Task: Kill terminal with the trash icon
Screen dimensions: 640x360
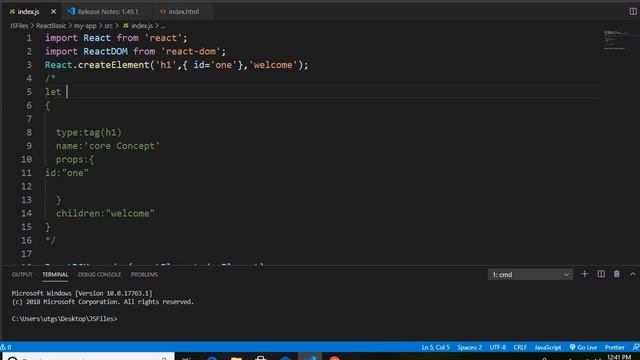Action: pos(617,274)
